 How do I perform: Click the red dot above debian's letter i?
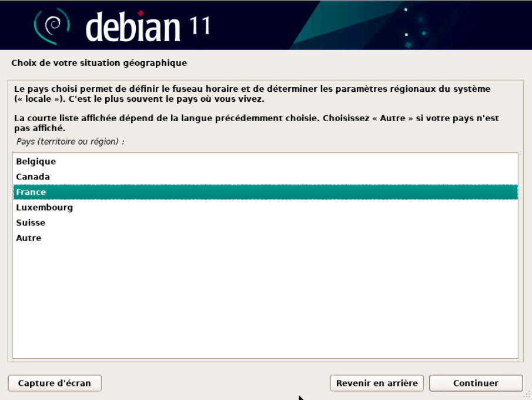coord(140,13)
